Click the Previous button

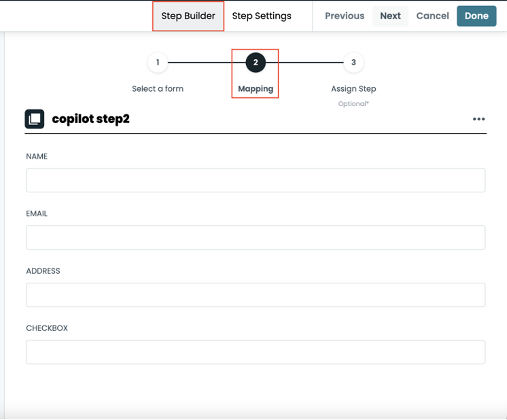(x=345, y=16)
